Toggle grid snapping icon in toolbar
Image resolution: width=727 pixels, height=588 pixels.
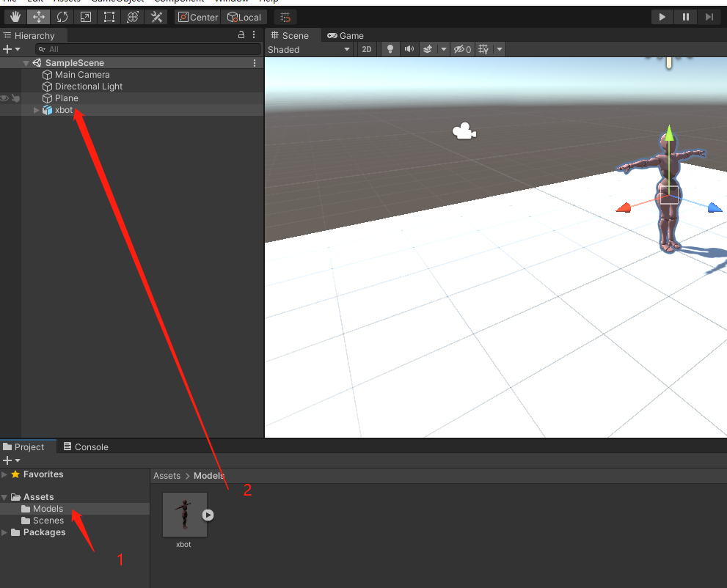pos(285,17)
